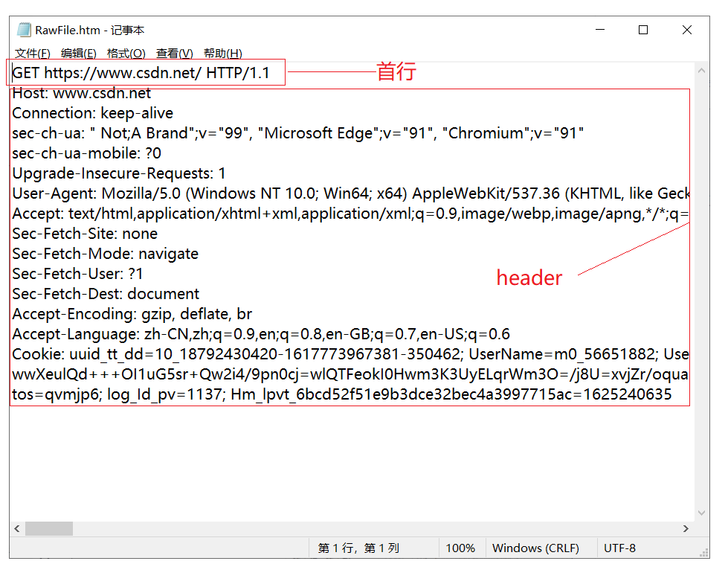The image size is (728, 564).
Task: Close the RawFile.htm Notepad window
Action: tap(686, 30)
